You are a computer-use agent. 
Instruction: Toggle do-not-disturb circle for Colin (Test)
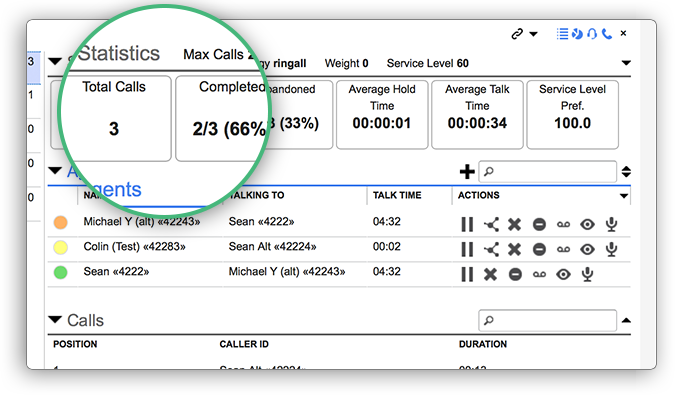[539, 249]
